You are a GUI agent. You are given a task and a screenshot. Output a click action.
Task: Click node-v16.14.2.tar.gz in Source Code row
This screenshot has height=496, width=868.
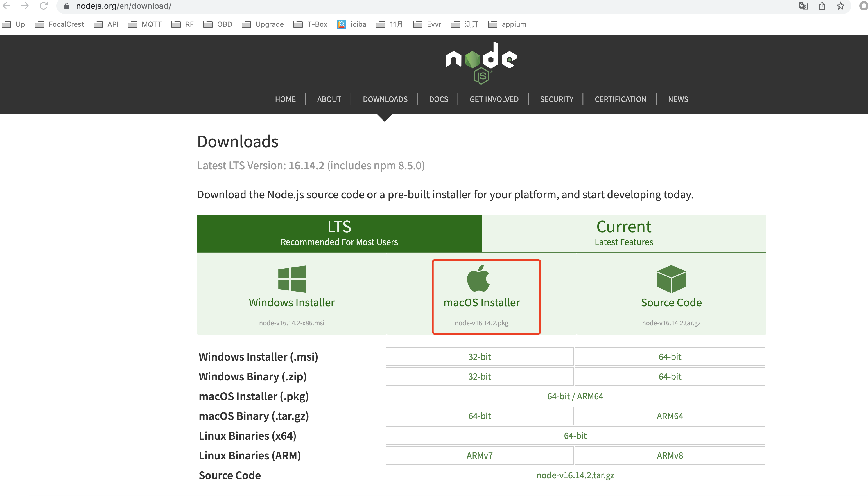pos(575,475)
